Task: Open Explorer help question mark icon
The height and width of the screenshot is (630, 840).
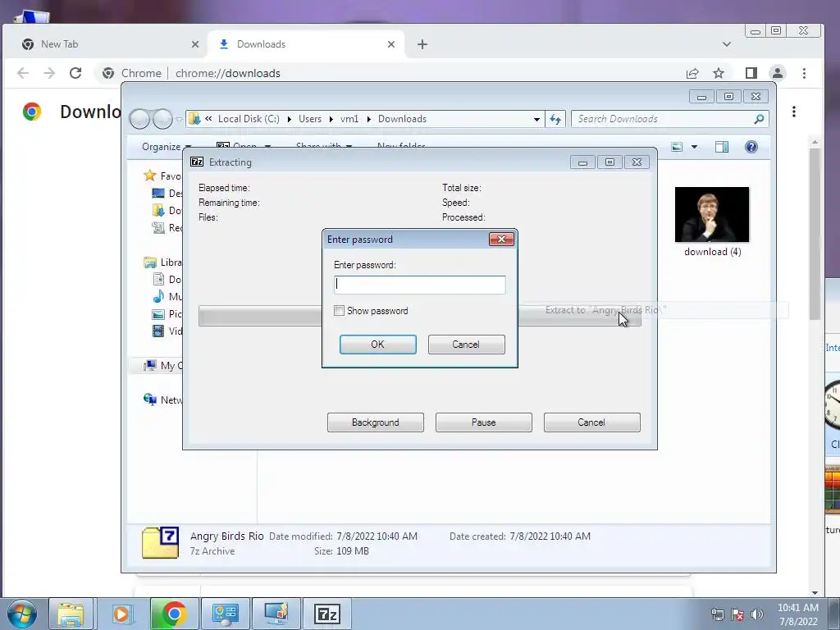Action: [751, 147]
